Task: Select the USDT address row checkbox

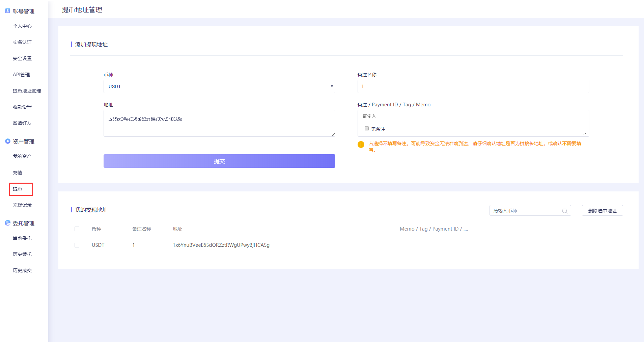Action: tap(77, 245)
